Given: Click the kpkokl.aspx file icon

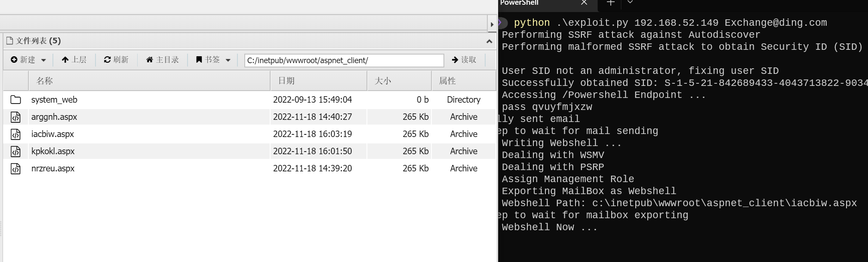Looking at the screenshot, I should pyautogui.click(x=15, y=151).
